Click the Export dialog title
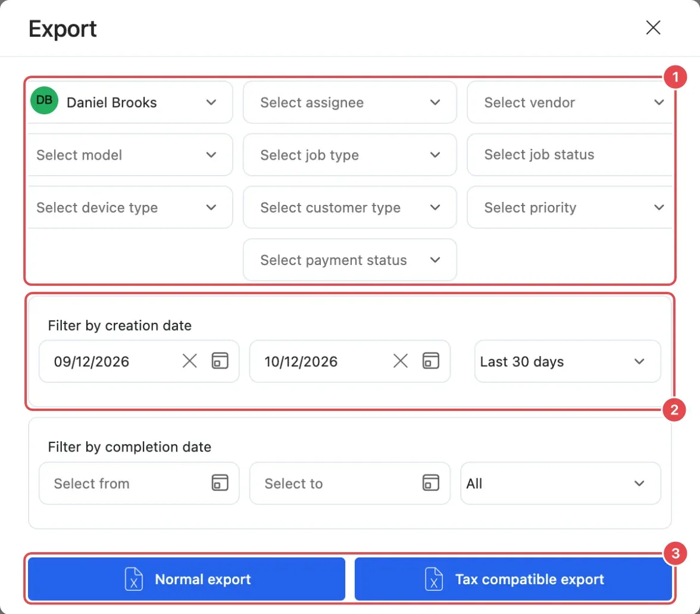Viewport: 700px width, 614px height. 62,29
